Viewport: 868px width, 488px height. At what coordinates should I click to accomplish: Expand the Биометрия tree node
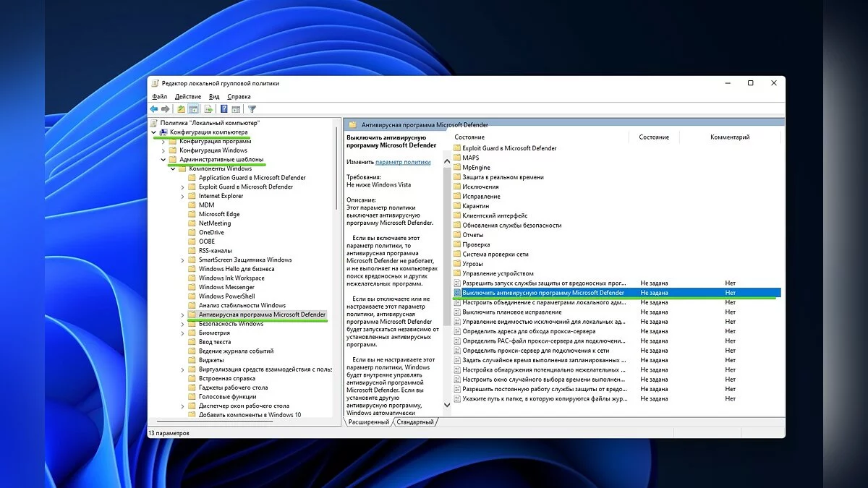(182, 333)
